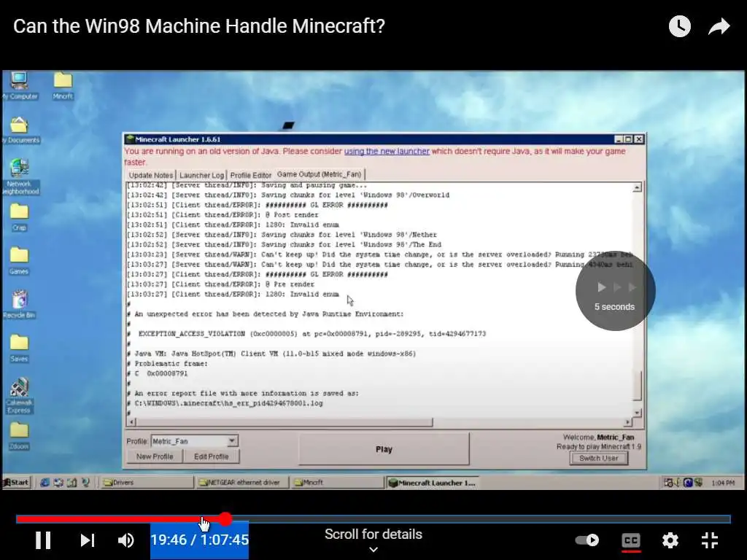This screenshot has height=560, width=747.
Task: Click the log scrollbar up arrow
Action: (x=637, y=187)
